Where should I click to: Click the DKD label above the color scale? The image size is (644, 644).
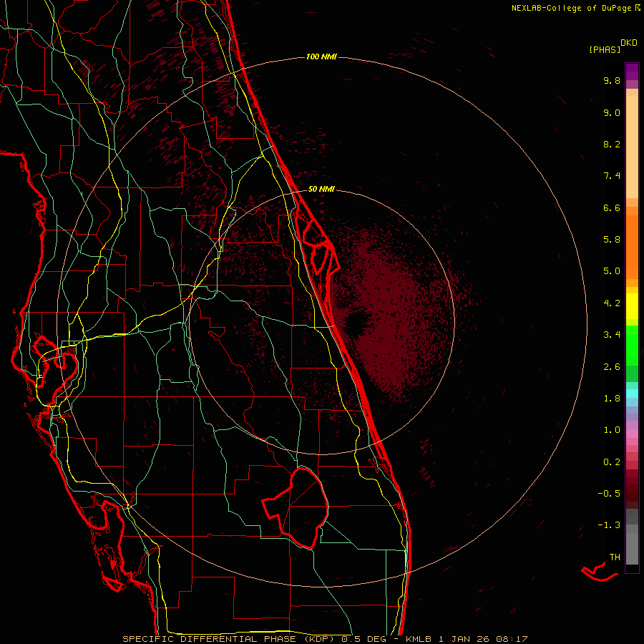[x=629, y=43]
